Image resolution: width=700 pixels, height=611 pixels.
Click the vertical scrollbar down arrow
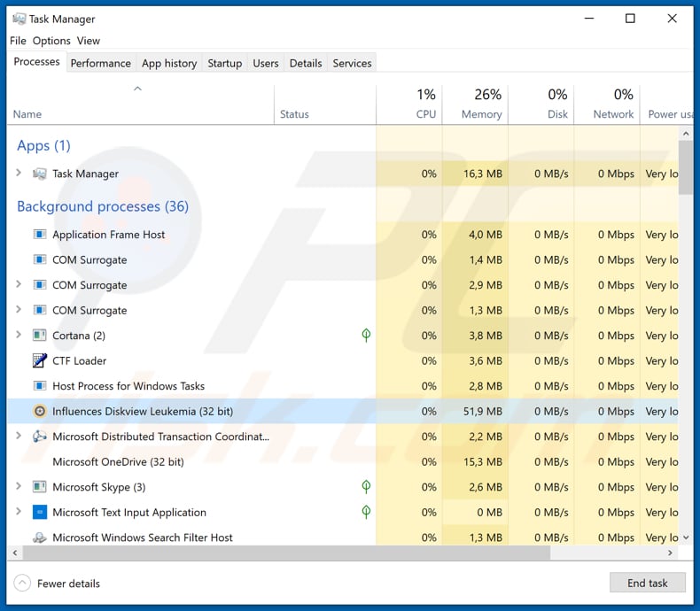pos(686,538)
